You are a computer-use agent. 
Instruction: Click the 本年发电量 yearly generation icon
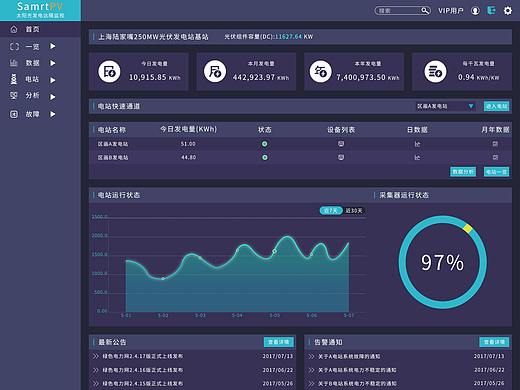tap(321, 71)
